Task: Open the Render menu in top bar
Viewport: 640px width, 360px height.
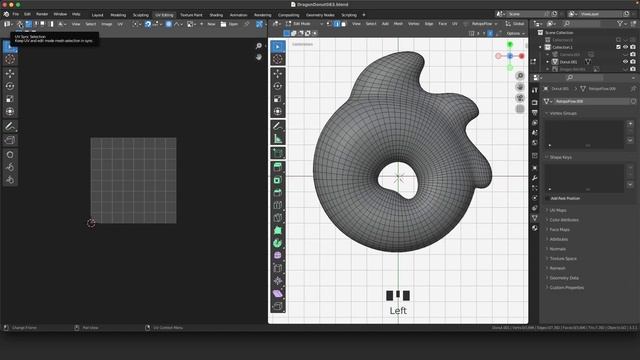Action: tap(42, 14)
